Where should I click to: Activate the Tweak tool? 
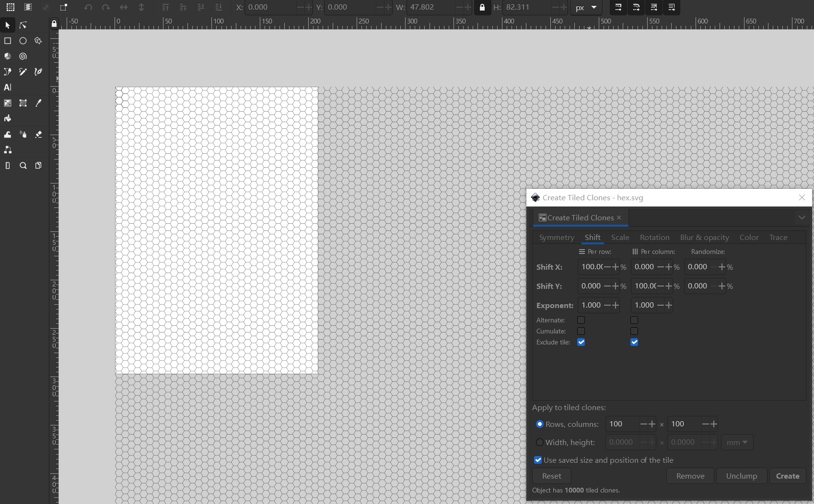8,135
